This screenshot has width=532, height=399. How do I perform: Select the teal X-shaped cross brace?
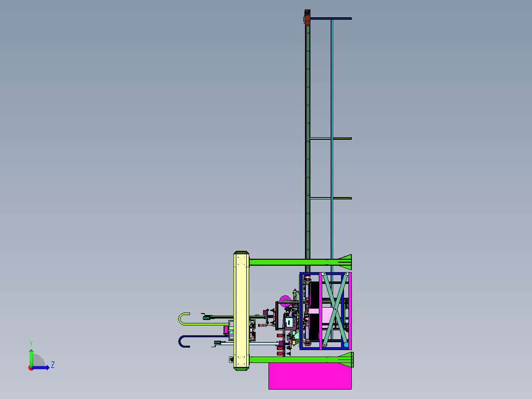(x=335, y=310)
